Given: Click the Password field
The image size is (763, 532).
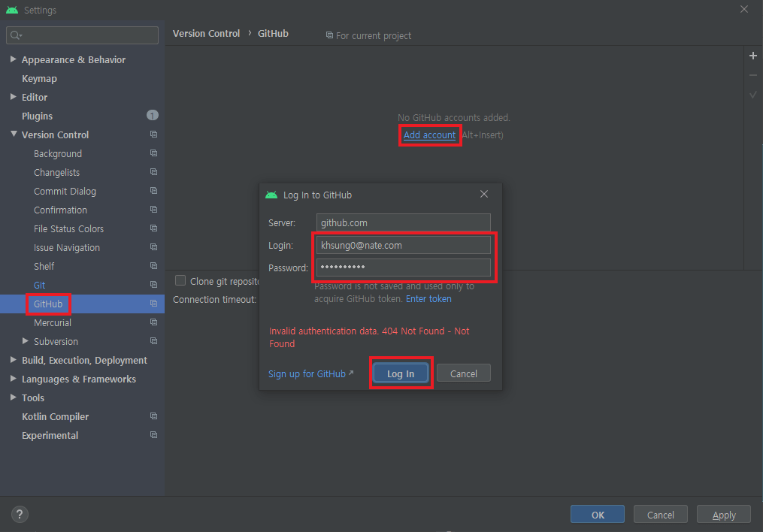Looking at the screenshot, I should [404, 268].
